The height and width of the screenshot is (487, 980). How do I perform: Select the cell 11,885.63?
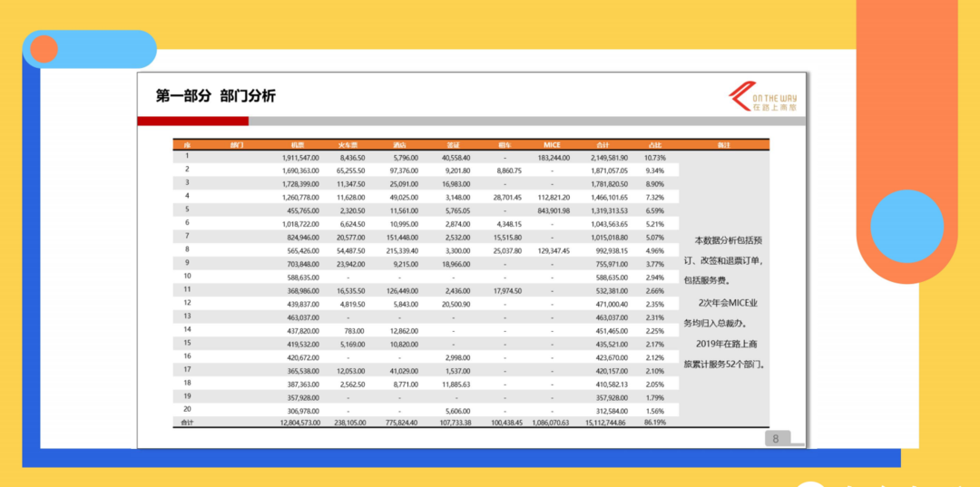tap(456, 384)
